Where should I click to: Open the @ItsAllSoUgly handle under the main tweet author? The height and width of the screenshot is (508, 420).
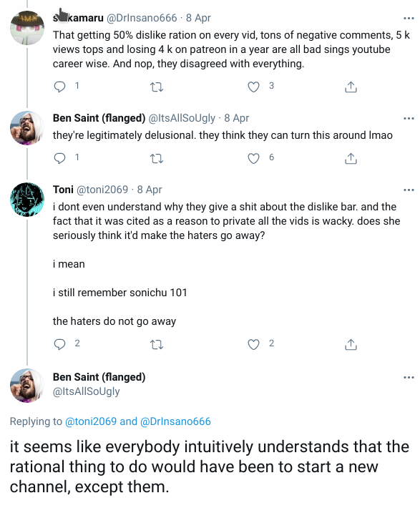pyautogui.click(x=86, y=391)
